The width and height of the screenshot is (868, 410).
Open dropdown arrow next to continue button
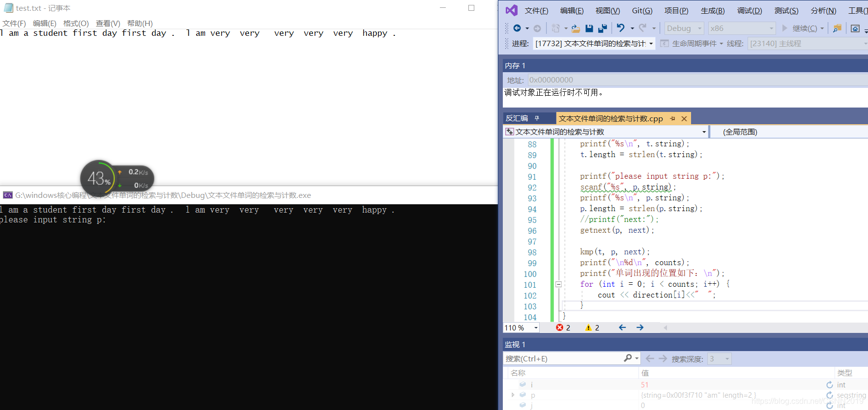pyautogui.click(x=822, y=28)
